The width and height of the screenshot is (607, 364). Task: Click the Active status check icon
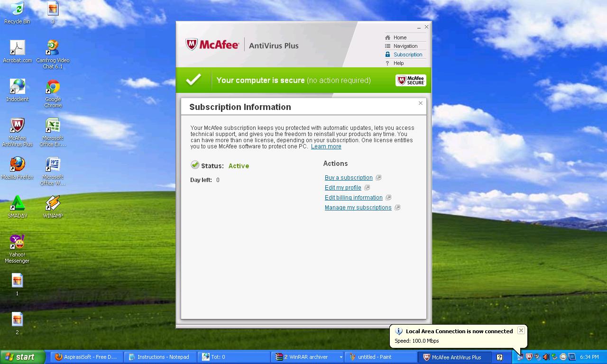click(195, 165)
